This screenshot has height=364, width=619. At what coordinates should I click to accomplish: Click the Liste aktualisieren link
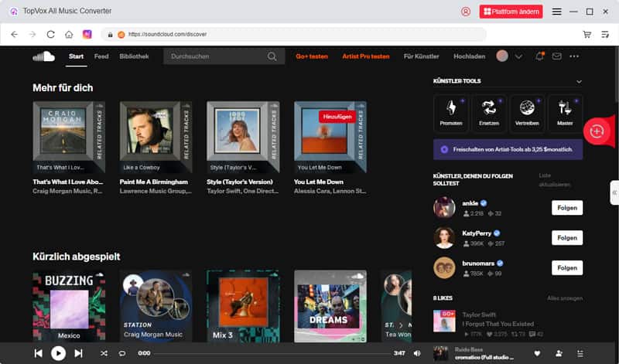tap(554, 180)
